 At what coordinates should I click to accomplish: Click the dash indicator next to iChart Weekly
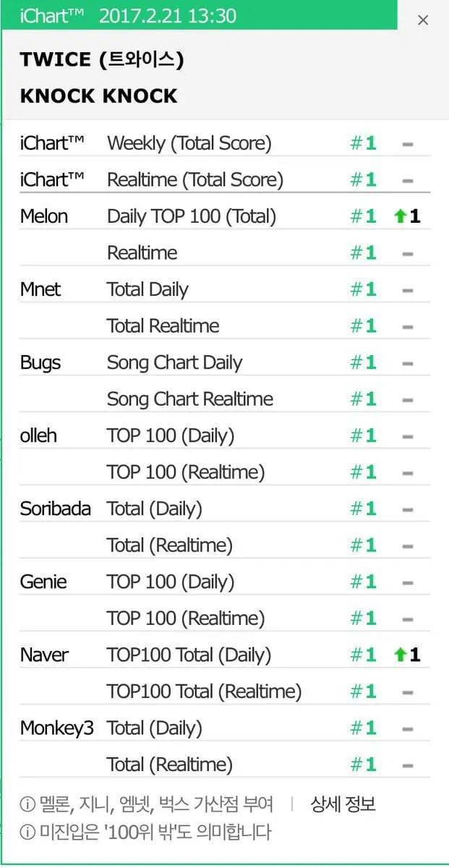pos(408,143)
